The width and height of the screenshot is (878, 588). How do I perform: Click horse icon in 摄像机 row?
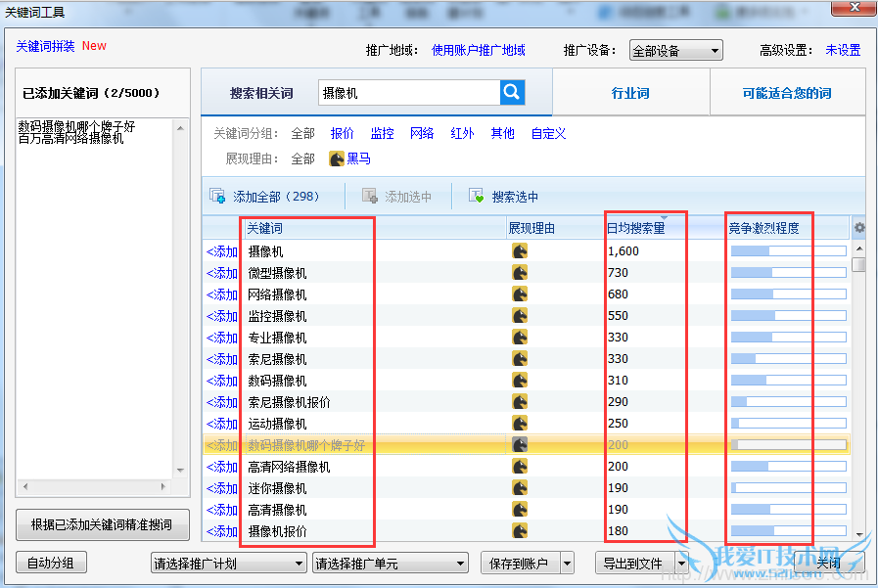click(520, 251)
